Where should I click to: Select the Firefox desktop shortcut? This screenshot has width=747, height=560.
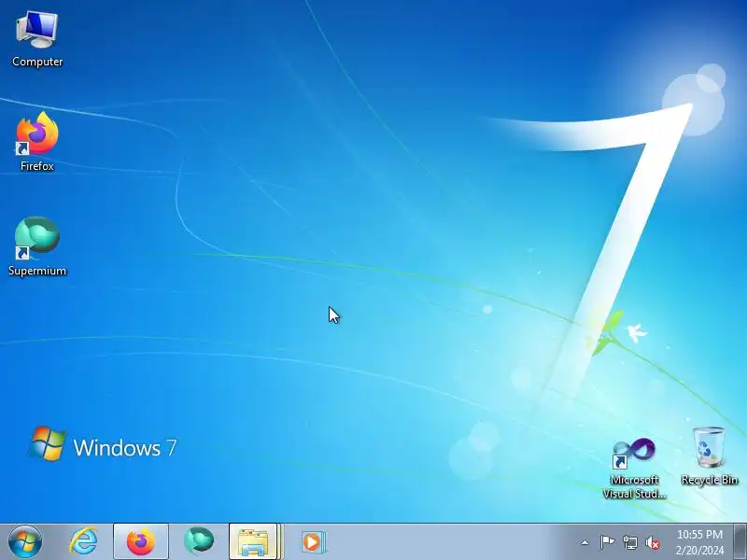pos(37,142)
